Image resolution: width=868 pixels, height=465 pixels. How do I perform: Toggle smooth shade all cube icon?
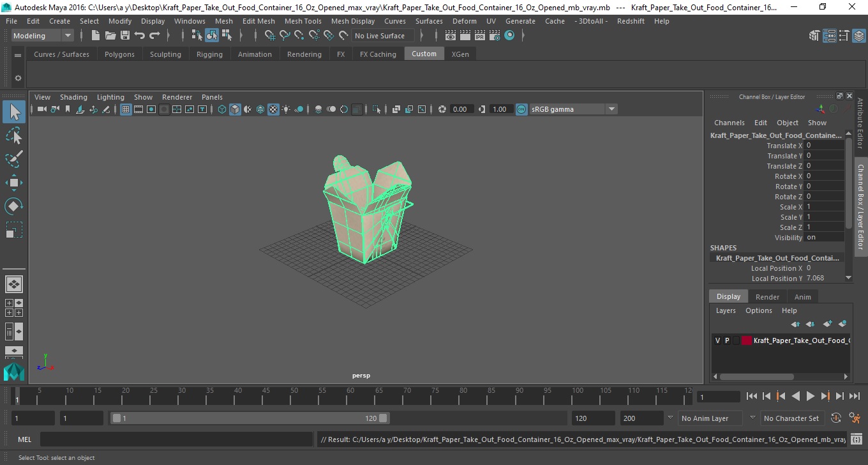pyautogui.click(x=235, y=109)
